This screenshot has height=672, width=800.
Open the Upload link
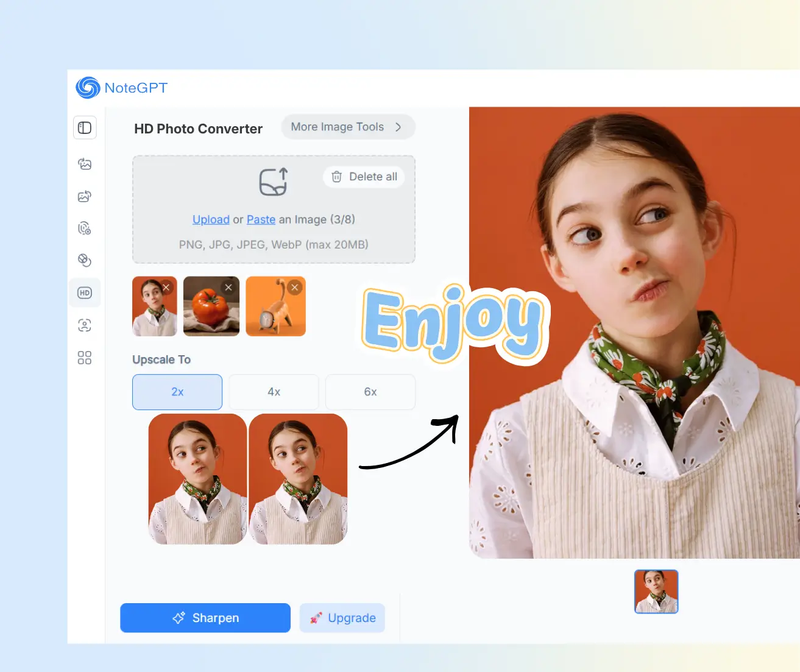(211, 219)
